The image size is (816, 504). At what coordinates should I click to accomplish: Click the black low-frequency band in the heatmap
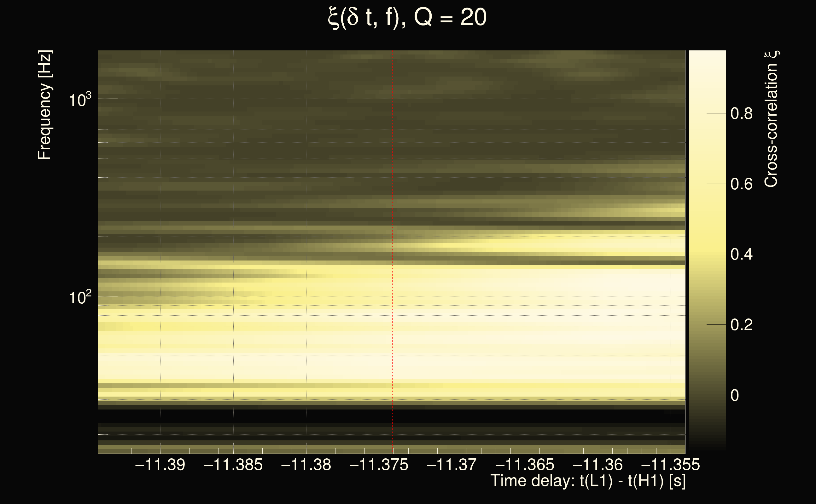point(334,416)
